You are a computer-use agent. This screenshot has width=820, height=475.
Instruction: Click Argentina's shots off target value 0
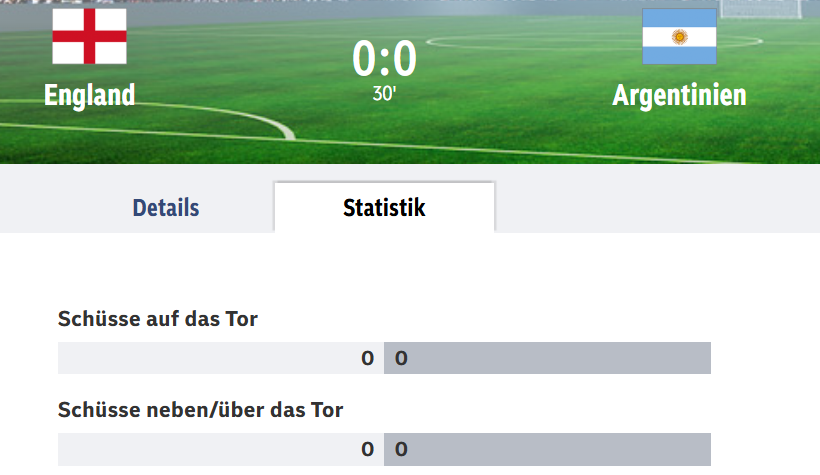(x=401, y=449)
